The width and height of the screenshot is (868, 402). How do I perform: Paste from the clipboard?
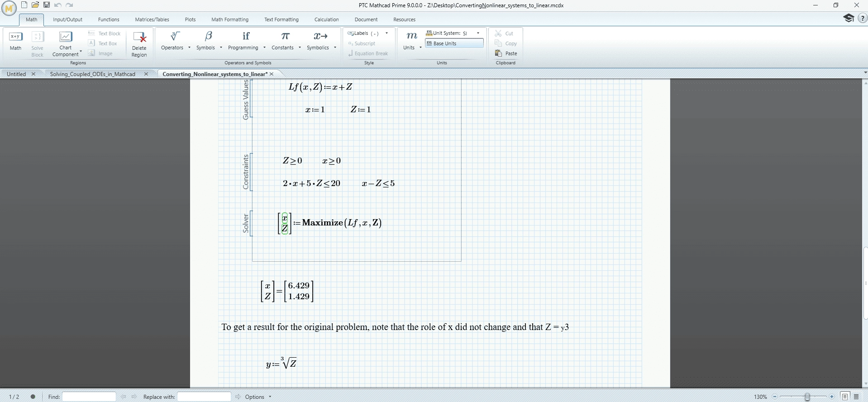(506, 53)
